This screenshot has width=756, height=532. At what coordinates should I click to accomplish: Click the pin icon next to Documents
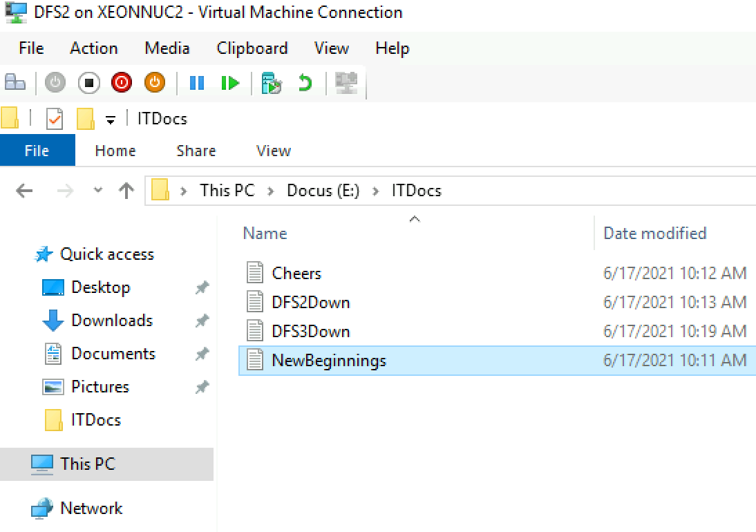point(202,354)
